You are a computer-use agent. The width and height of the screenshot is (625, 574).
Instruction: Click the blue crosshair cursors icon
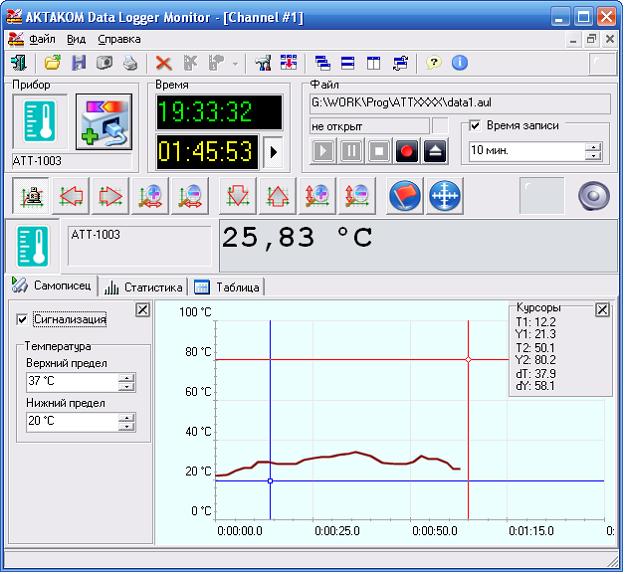point(445,196)
